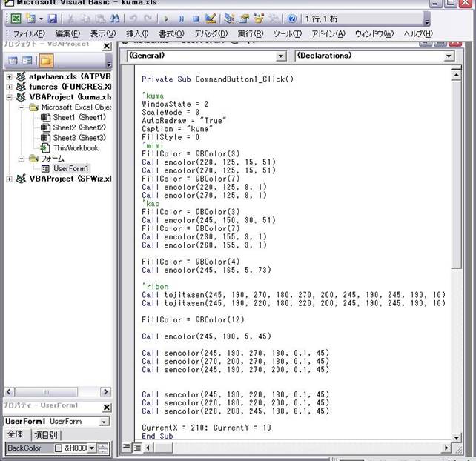The width and height of the screenshot is (476, 461).
Task: Open the ファイル(F) menu
Action: pyautogui.click(x=29, y=33)
